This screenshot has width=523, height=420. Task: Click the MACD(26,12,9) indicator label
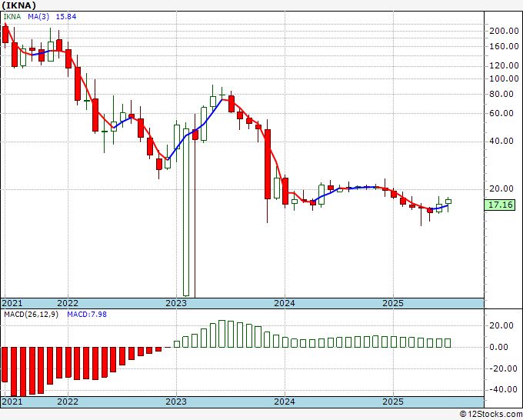tap(31, 315)
